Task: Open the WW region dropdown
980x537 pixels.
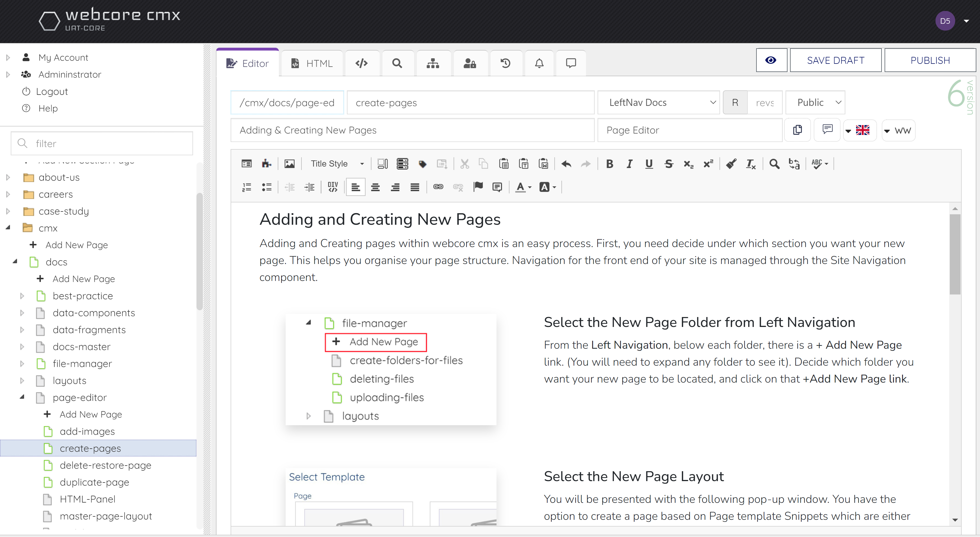Action: tap(898, 130)
